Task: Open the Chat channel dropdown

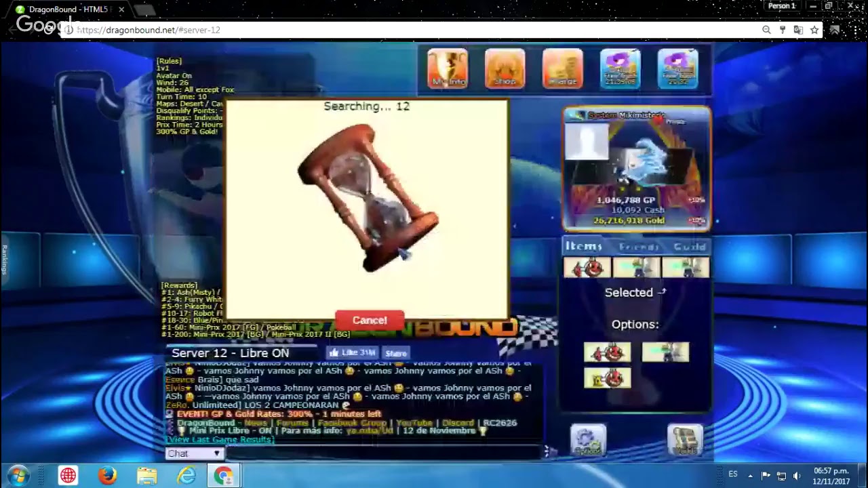Action: click(x=195, y=453)
